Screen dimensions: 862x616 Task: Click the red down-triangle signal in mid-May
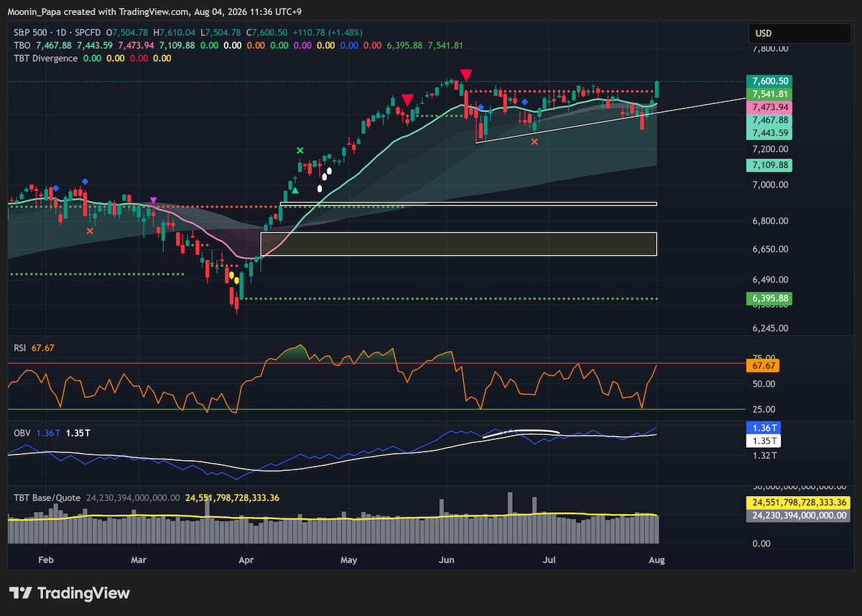(x=407, y=100)
